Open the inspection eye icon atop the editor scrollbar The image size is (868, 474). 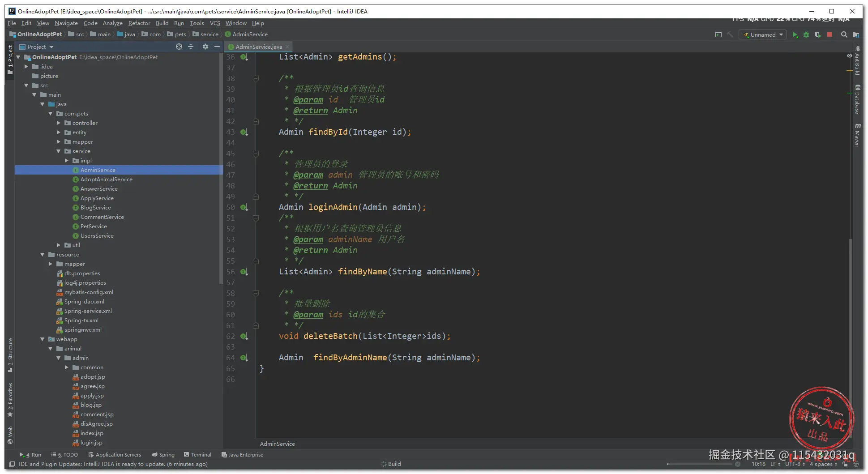tap(849, 56)
